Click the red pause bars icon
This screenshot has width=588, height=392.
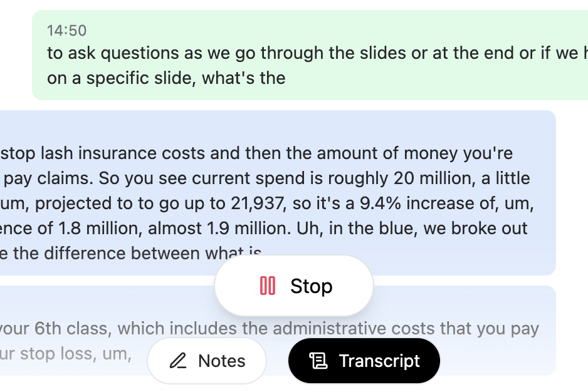click(x=268, y=286)
